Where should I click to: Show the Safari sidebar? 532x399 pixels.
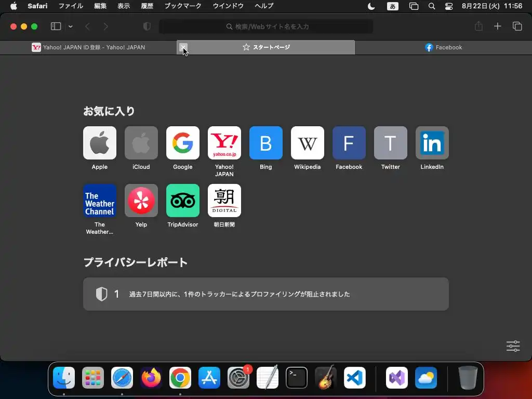coord(56,26)
